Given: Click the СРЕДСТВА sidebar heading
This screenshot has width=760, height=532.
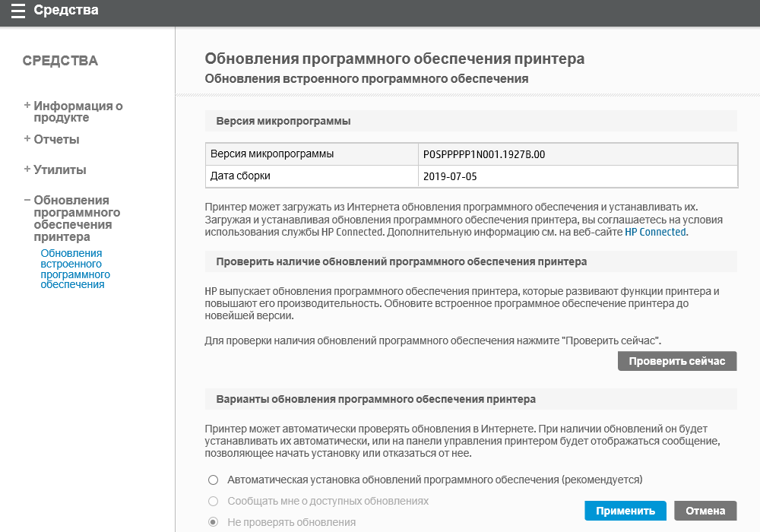Looking at the screenshot, I should [x=60, y=61].
